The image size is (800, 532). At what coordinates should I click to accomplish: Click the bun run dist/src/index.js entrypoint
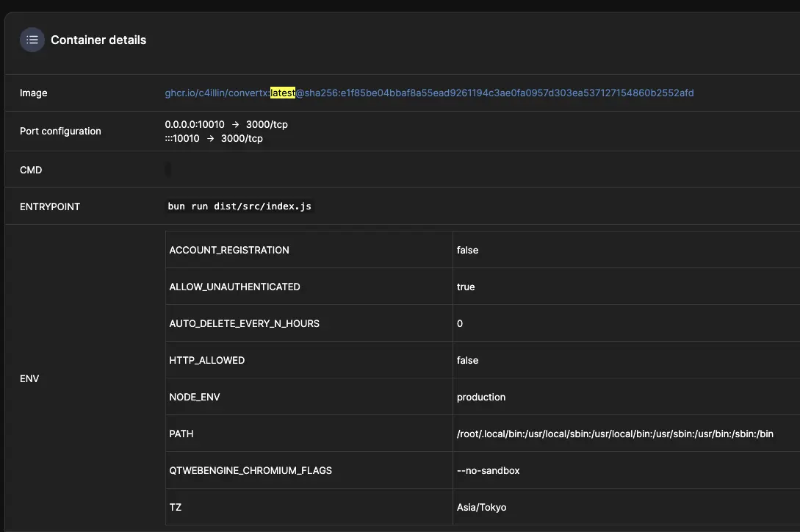(x=239, y=206)
